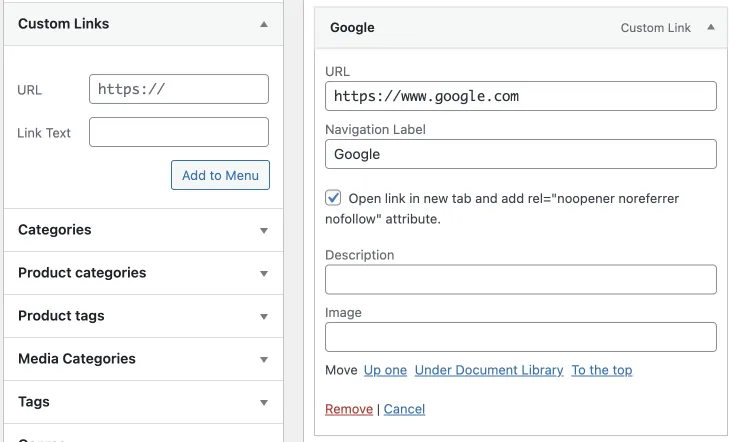Click the Navigation Label field
Image resolution: width=735 pixels, height=442 pixels.
(521, 154)
